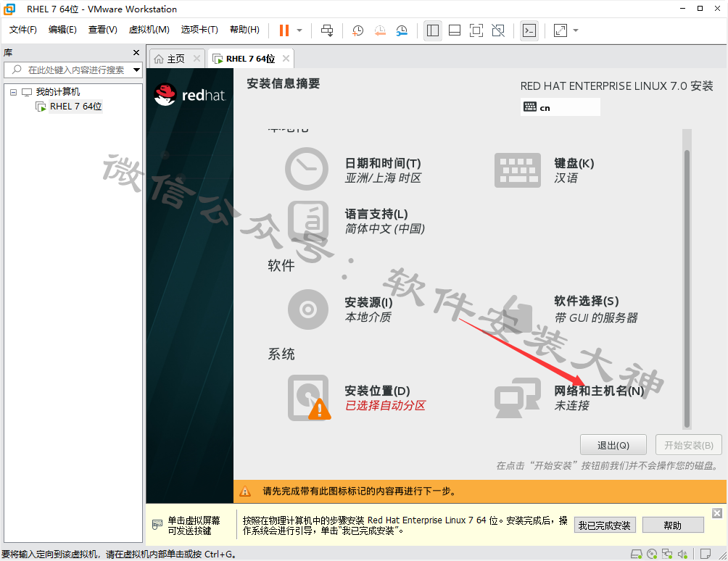Click the installer summary vertical scrollbar

click(687, 288)
